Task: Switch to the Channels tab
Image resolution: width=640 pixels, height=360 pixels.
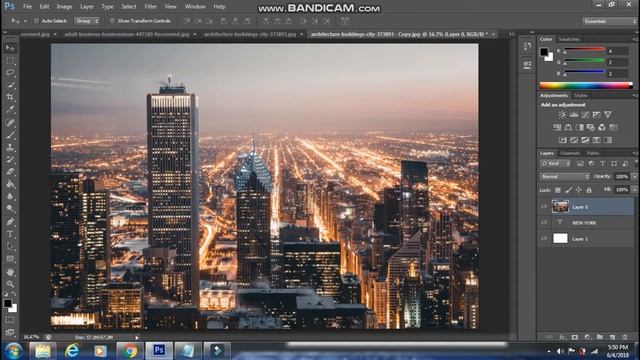Action: coord(570,153)
